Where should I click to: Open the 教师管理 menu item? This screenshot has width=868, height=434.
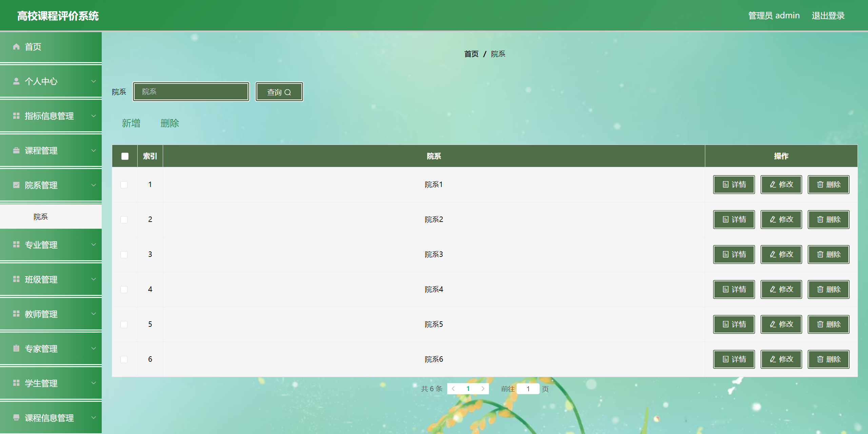tap(41, 314)
